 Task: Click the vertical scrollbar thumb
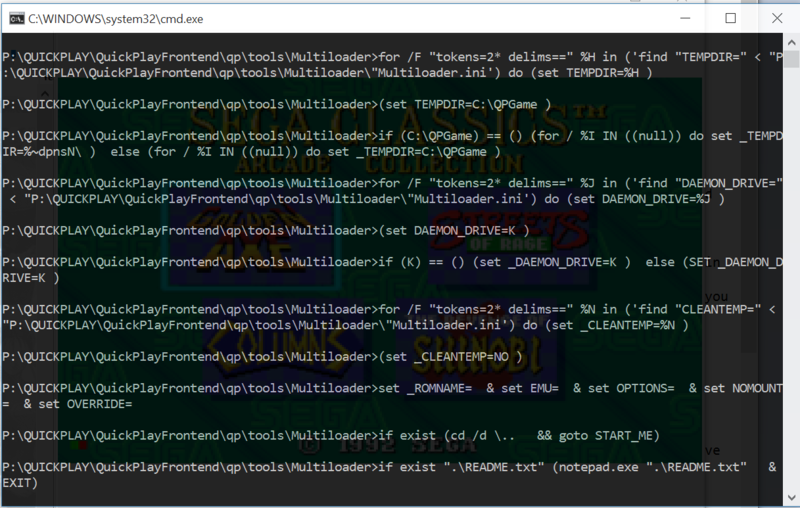791,59
